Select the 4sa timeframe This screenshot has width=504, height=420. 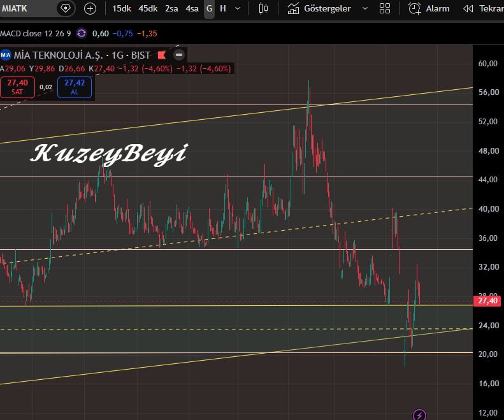click(x=192, y=9)
